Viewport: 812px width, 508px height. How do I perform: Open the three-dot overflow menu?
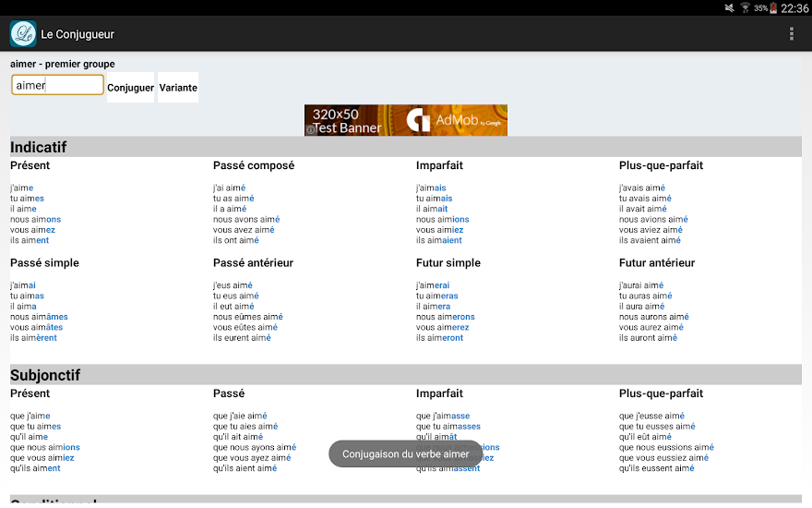tap(791, 34)
